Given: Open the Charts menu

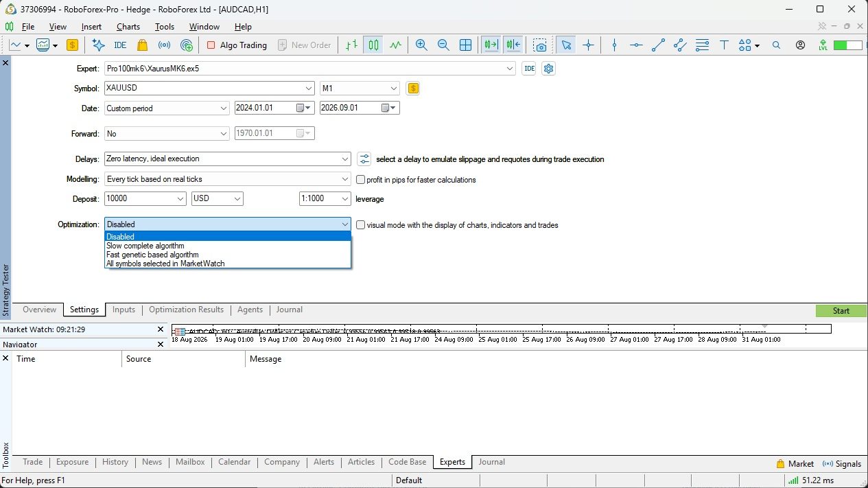Looking at the screenshot, I should [128, 27].
